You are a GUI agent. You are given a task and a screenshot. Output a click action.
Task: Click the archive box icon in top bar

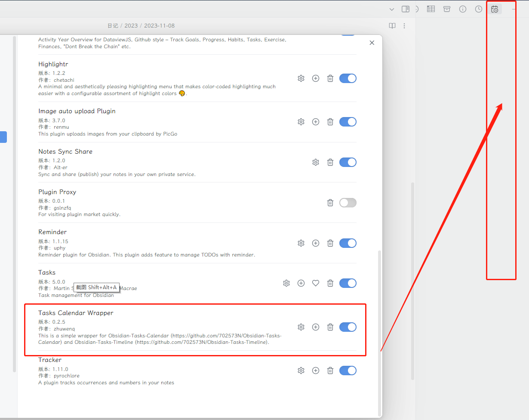tap(447, 9)
